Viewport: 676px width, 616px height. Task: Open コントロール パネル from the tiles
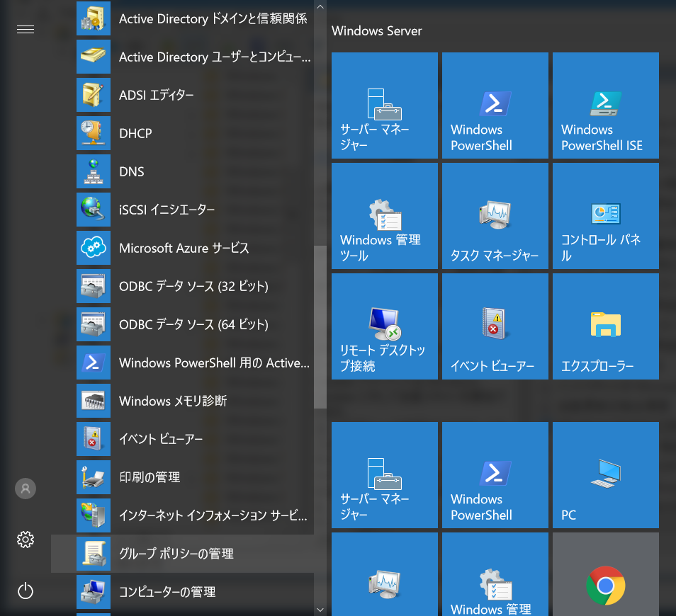pos(605,216)
